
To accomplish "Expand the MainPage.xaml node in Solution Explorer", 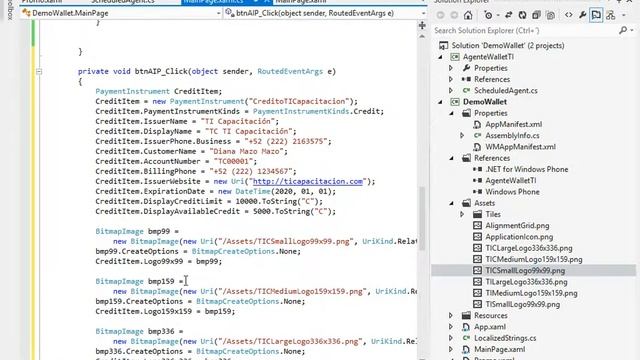I will [x=451, y=349].
